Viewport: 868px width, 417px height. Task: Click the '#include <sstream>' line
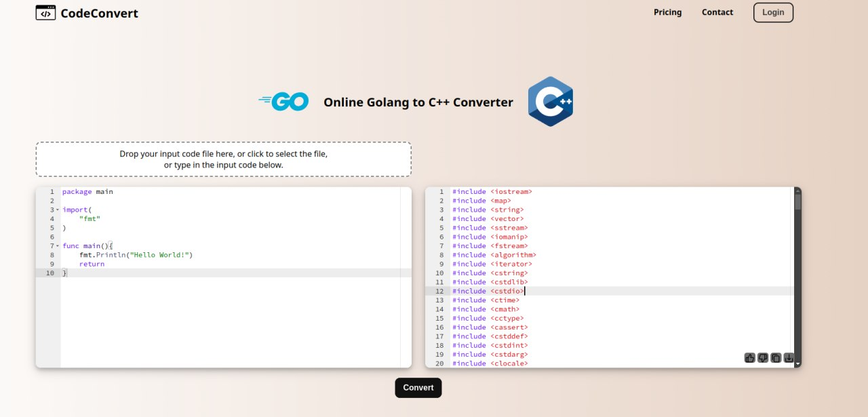pos(490,228)
